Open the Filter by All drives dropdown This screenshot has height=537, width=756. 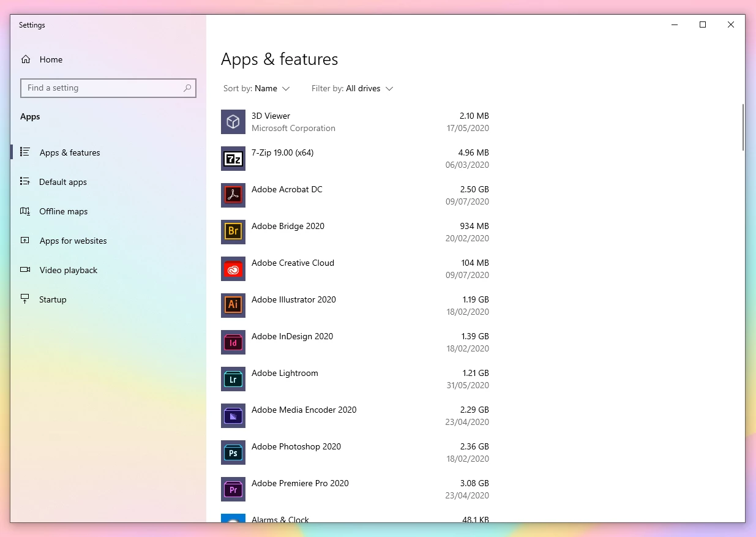[352, 88]
